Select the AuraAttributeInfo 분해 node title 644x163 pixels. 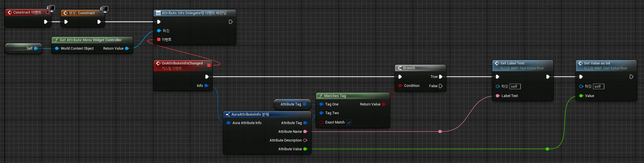[250, 114]
